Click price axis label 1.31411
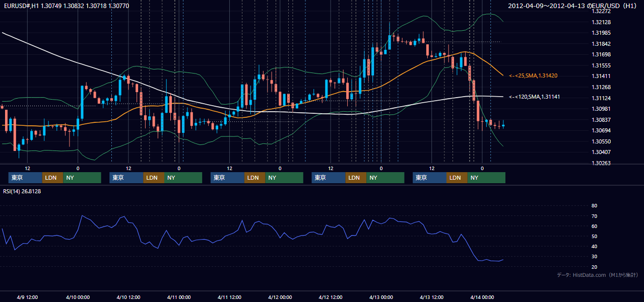 pos(601,76)
